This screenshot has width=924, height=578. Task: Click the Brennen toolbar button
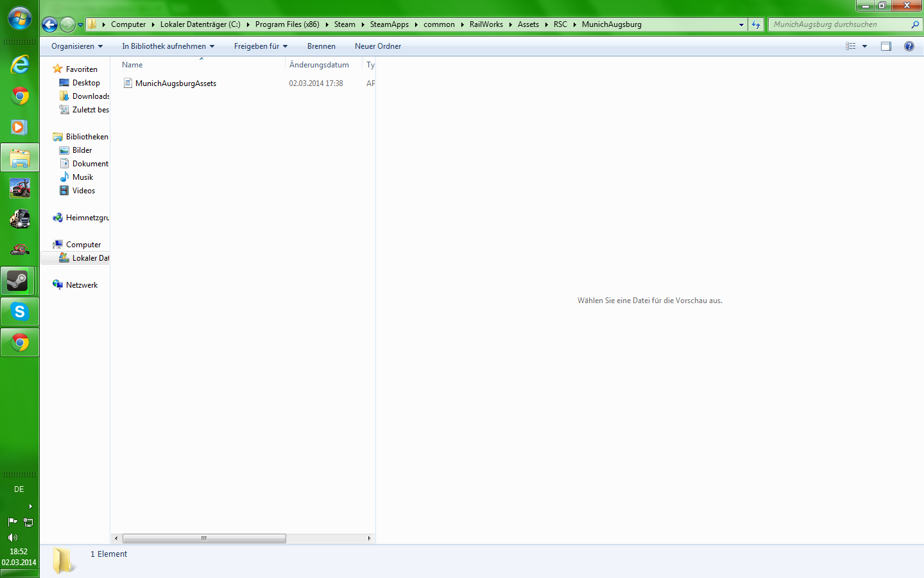(321, 46)
